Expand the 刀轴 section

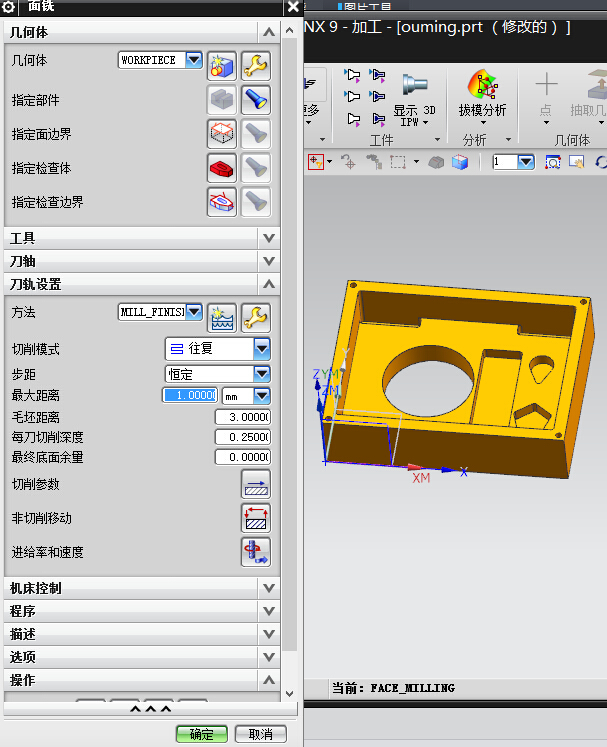point(269,261)
